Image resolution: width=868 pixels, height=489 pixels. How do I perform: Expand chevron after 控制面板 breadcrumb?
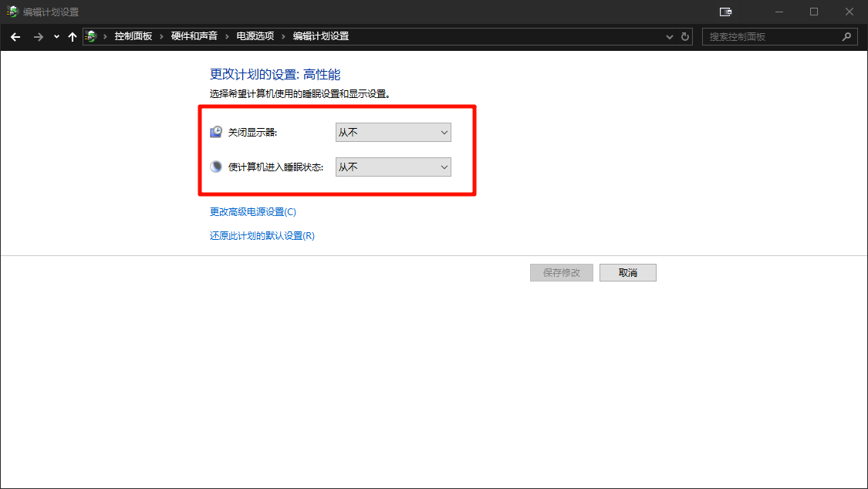[162, 36]
